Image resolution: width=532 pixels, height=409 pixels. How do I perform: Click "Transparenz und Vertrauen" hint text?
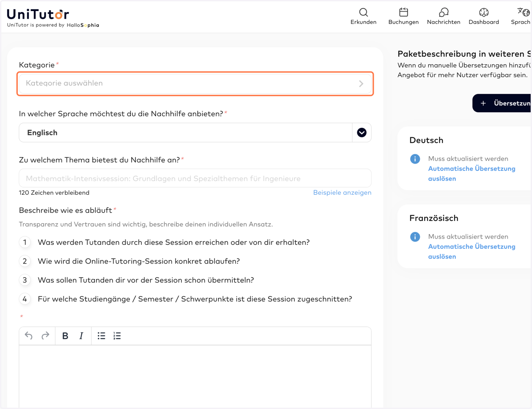click(146, 224)
